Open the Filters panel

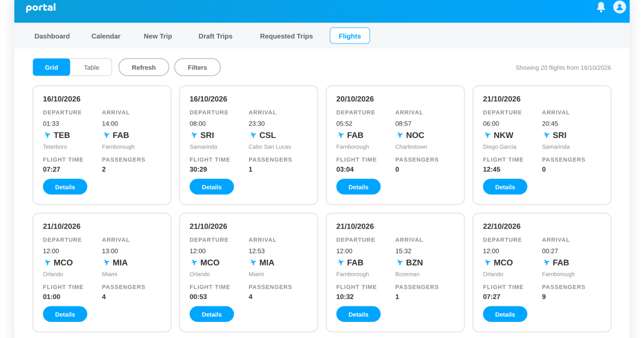pyautogui.click(x=197, y=67)
